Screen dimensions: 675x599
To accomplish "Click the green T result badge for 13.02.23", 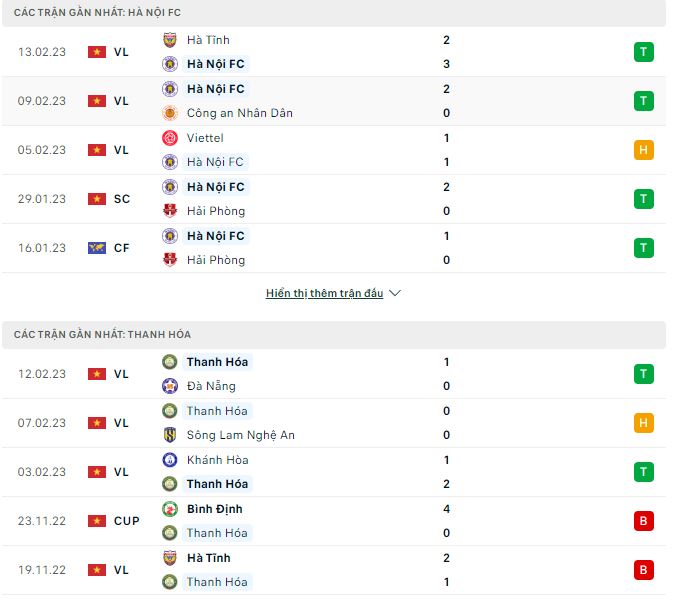I will tap(643, 52).
